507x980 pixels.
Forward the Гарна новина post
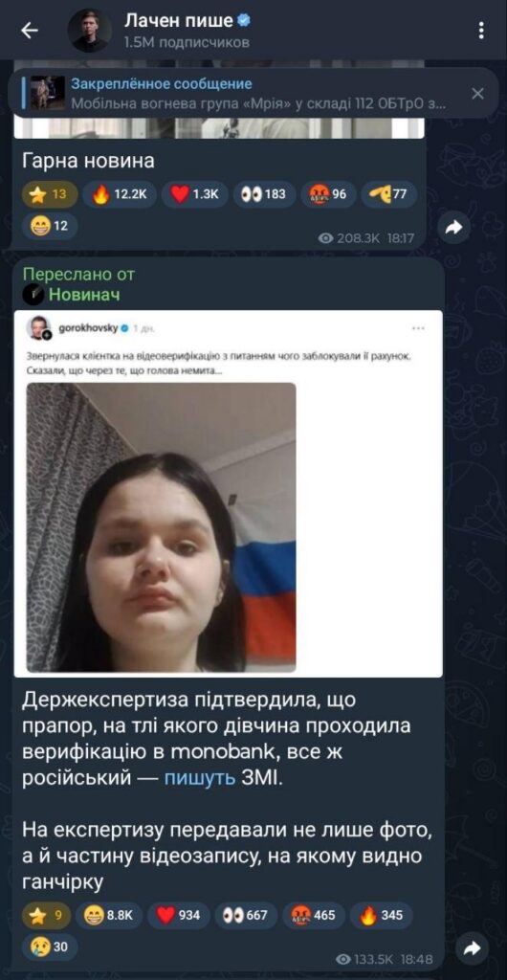click(x=454, y=228)
